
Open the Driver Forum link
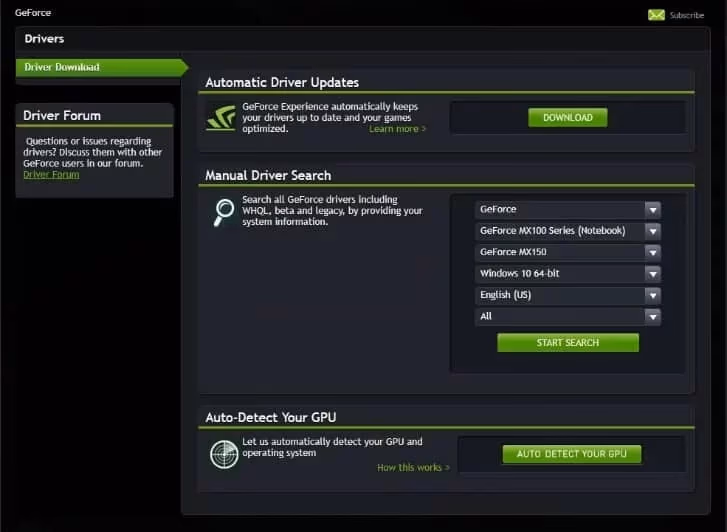point(51,174)
